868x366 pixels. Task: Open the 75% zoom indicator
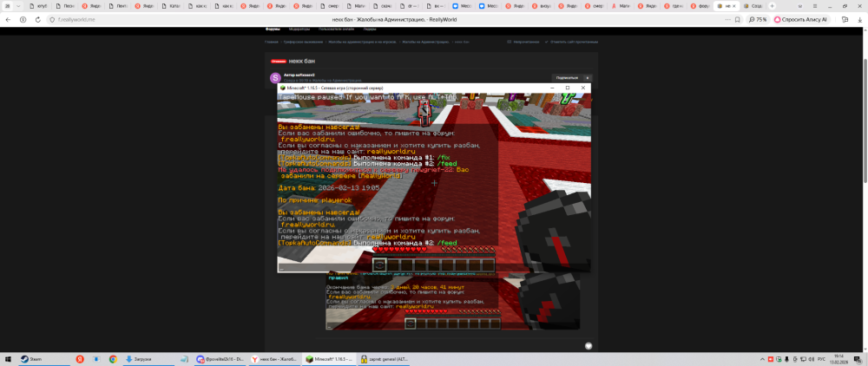pyautogui.click(x=759, y=19)
